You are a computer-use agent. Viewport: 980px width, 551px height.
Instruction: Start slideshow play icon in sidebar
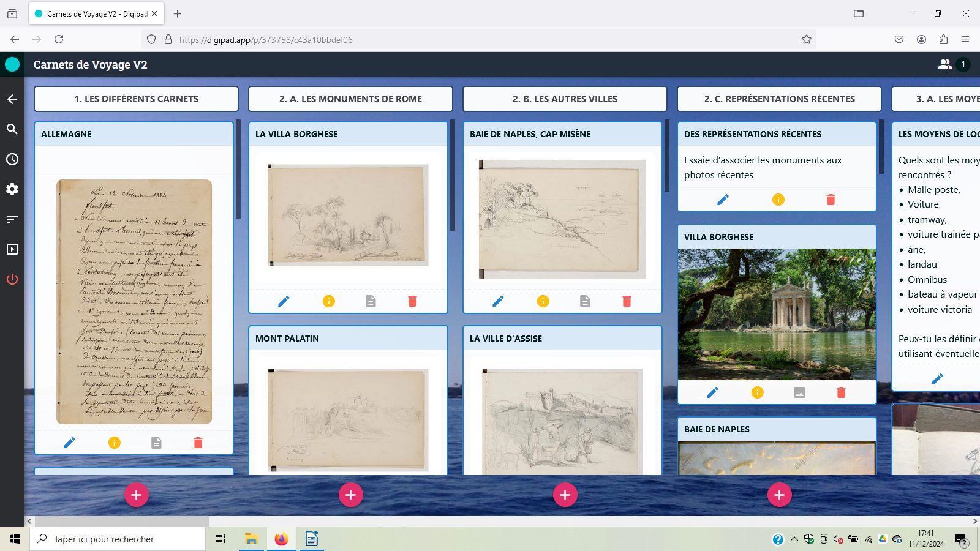coord(12,249)
